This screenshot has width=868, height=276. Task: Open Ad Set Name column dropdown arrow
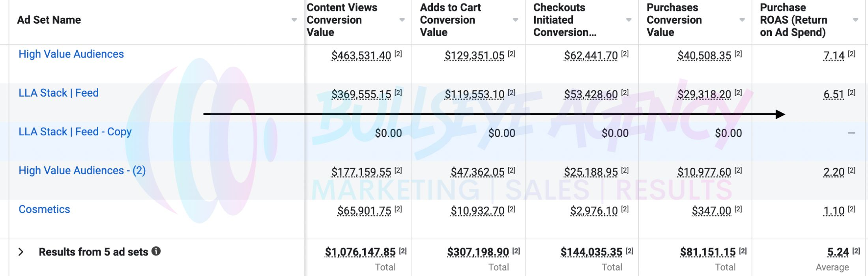(294, 20)
